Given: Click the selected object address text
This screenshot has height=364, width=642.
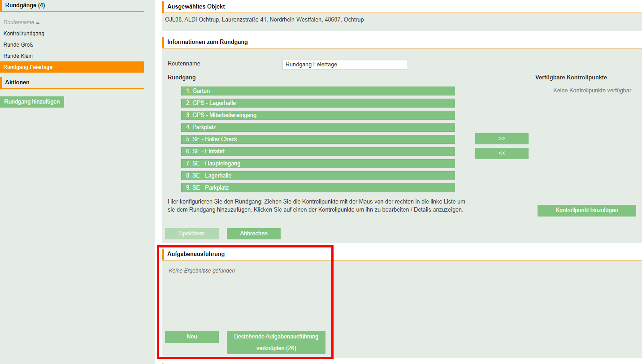Looking at the screenshot, I should [x=265, y=20].
